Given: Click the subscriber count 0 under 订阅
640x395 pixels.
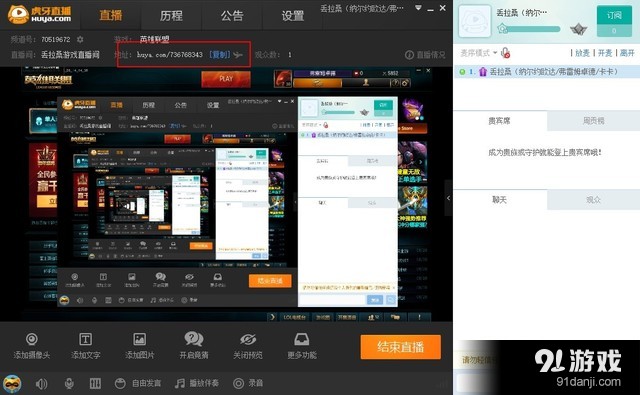Looking at the screenshot, I should click(614, 31).
